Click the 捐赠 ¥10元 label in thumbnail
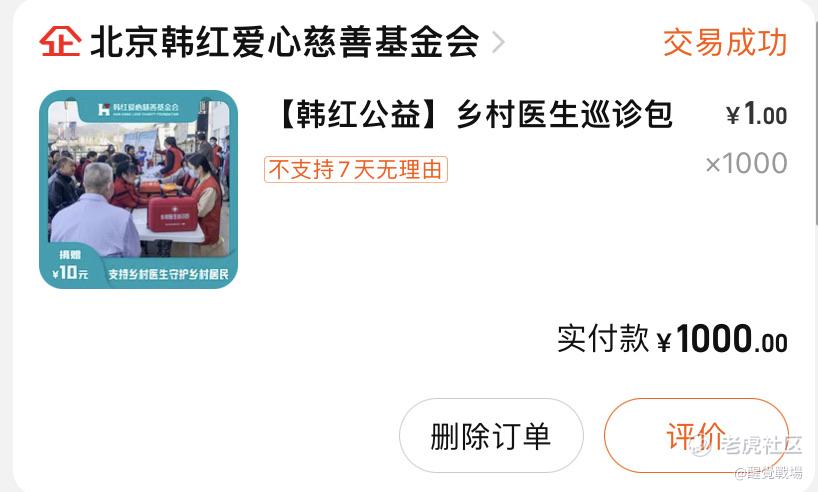818x492 pixels. pyautogui.click(x=70, y=265)
